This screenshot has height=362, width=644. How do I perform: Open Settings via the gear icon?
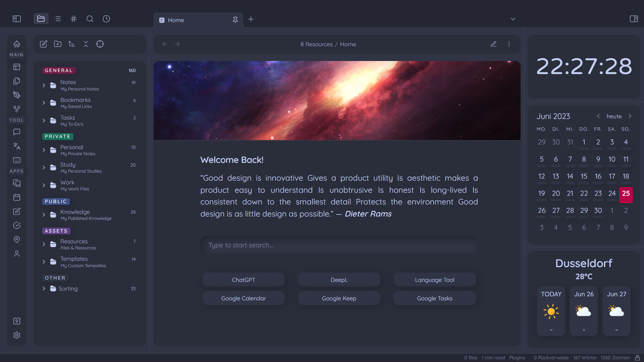click(16, 335)
